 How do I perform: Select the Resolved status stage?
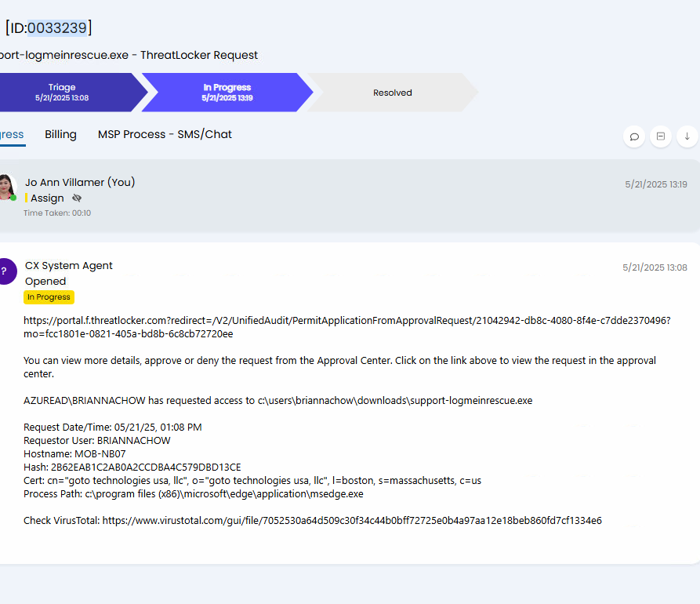pos(393,93)
